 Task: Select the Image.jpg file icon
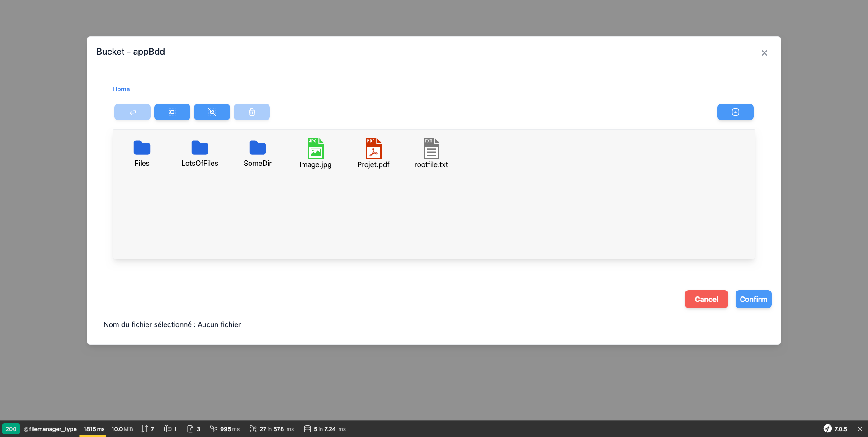point(316,148)
